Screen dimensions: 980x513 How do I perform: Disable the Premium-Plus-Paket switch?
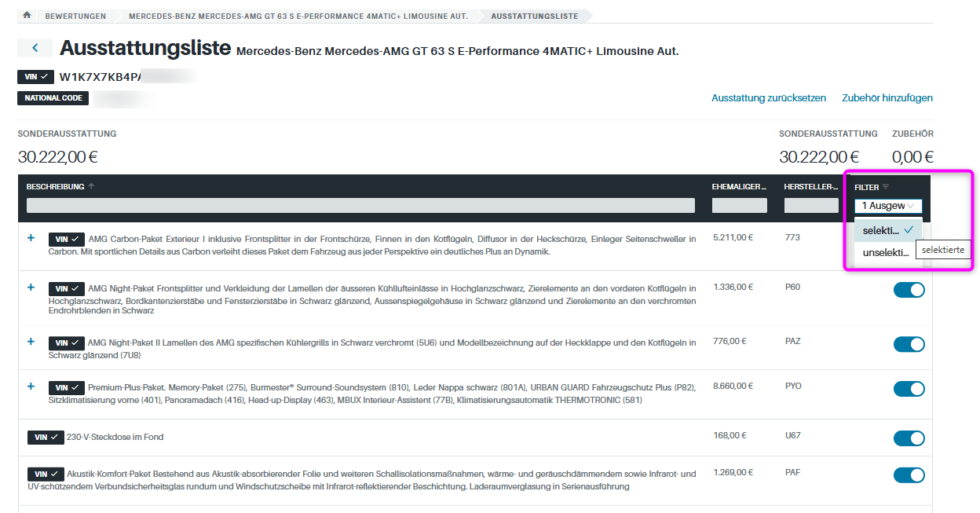click(909, 389)
